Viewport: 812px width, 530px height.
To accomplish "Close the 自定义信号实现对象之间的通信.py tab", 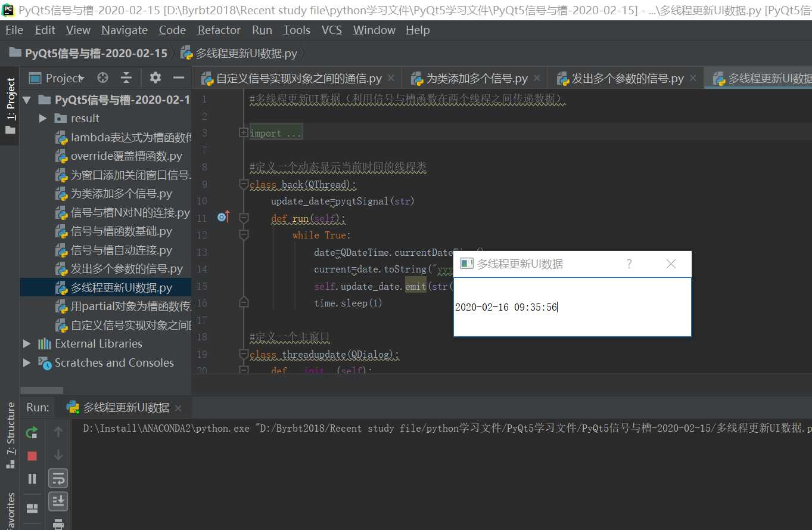I will [x=391, y=78].
